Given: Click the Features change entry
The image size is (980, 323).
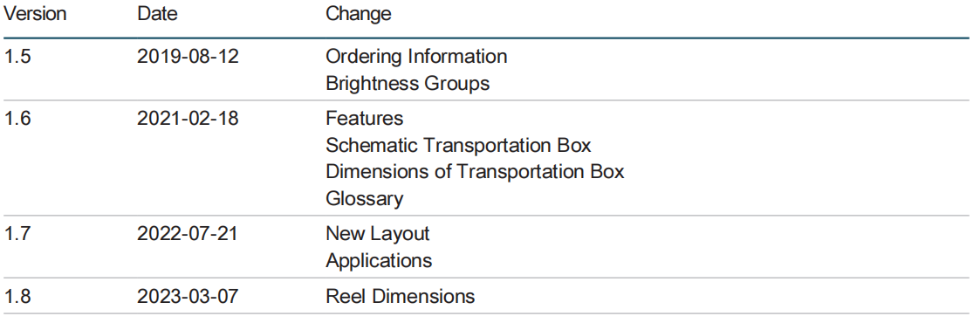Looking at the screenshot, I should point(365,118).
